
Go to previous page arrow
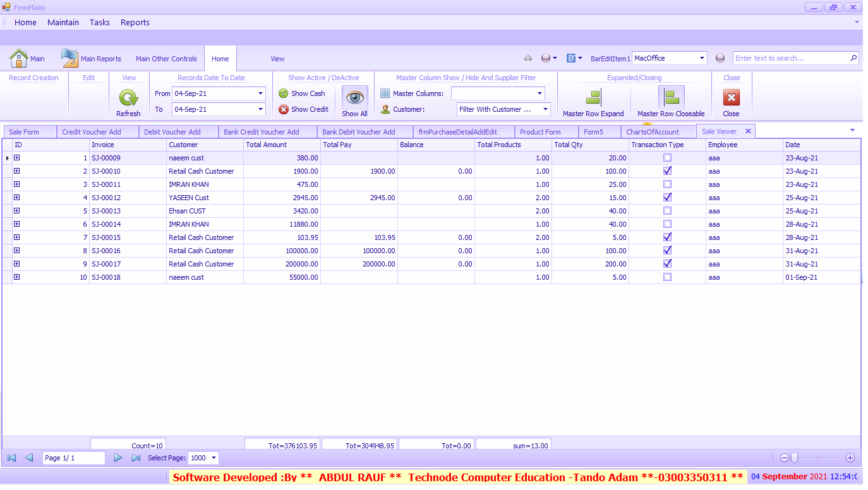28,458
